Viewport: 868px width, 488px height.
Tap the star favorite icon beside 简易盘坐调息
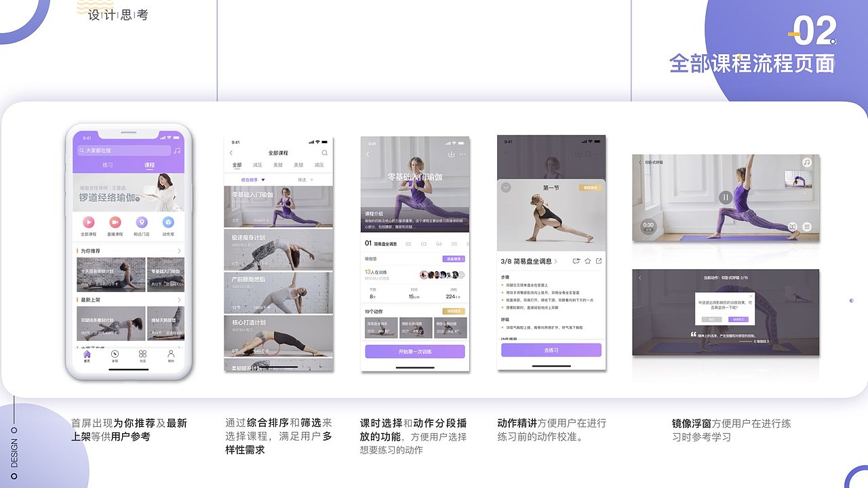tap(588, 261)
